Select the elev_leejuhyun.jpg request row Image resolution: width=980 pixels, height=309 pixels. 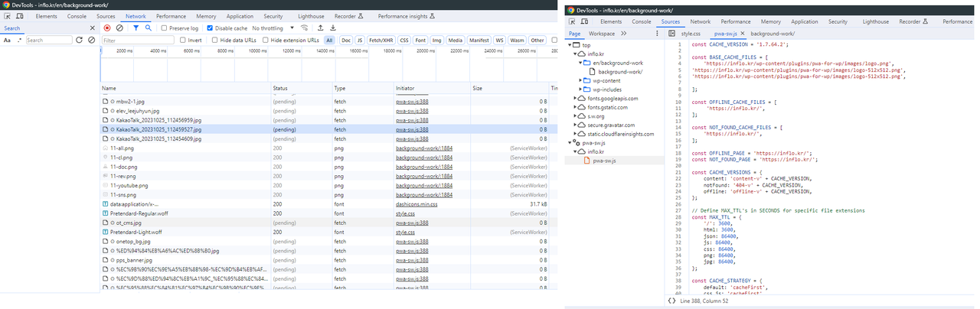(x=324, y=110)
